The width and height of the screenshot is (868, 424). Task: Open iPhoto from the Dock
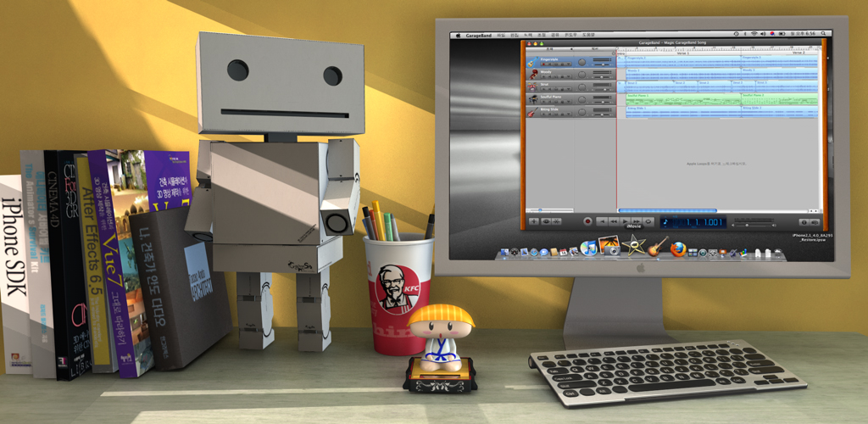[609, 245]
